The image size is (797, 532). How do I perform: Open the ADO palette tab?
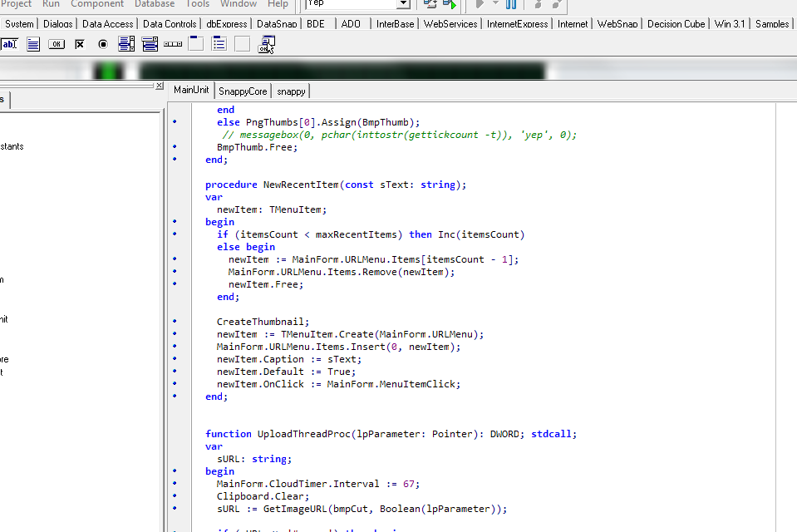click(x=351, y=24)
